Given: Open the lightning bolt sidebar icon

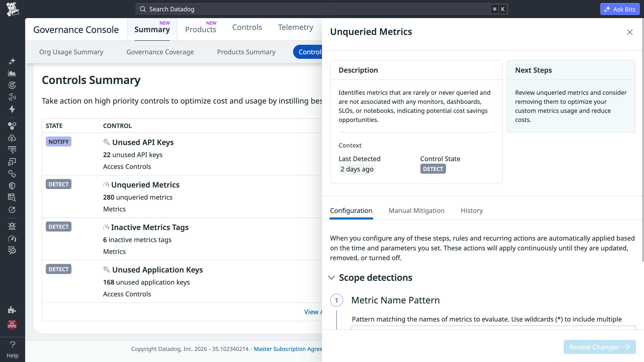Looking at the screenshot, I should point(12,109).
